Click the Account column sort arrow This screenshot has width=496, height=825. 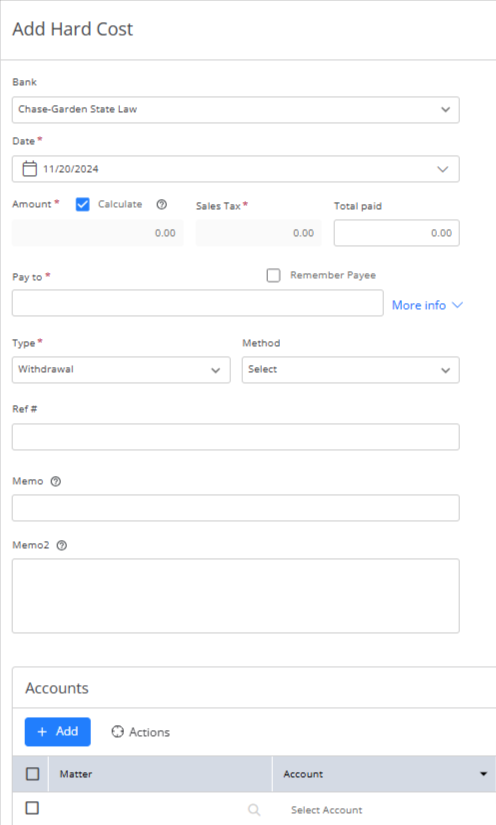coord(483,774)
